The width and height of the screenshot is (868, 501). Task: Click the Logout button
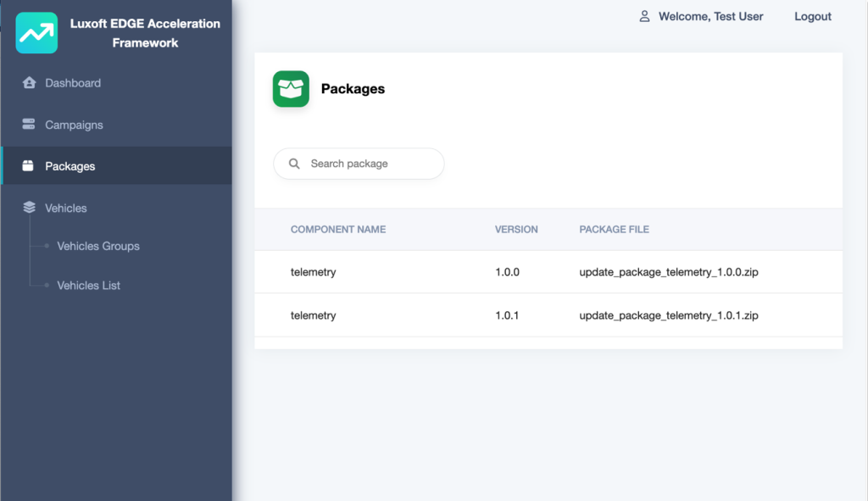pyautogui.click(x=811, y=16)
